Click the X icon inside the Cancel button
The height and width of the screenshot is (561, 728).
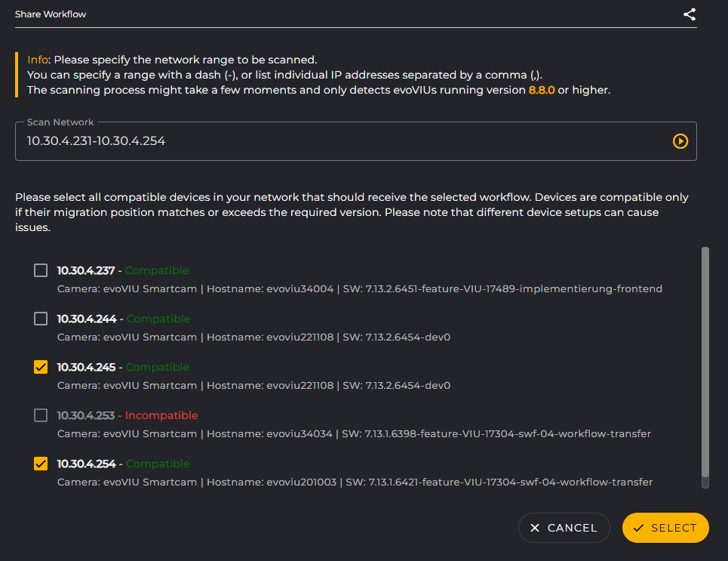click(x=536, y=528)
